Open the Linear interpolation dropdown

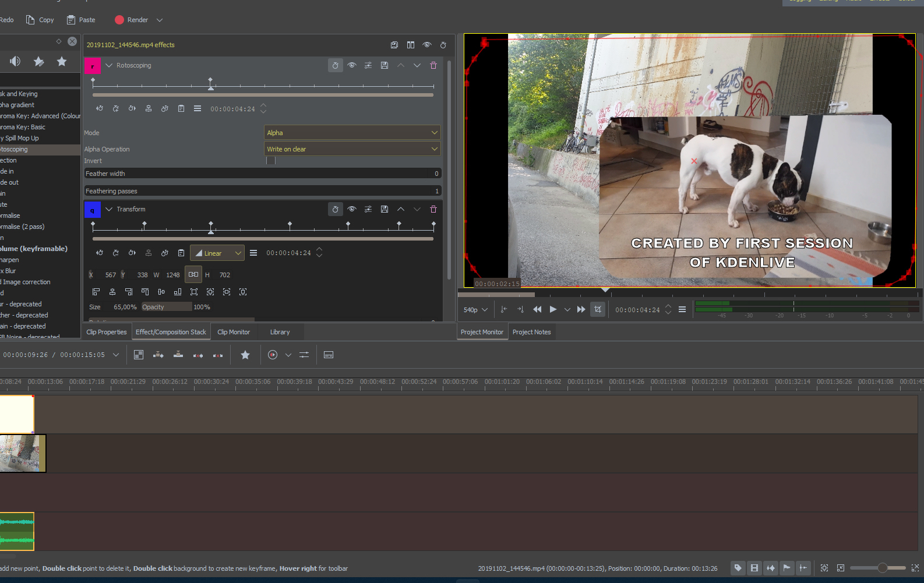click(x=217, y=253)
